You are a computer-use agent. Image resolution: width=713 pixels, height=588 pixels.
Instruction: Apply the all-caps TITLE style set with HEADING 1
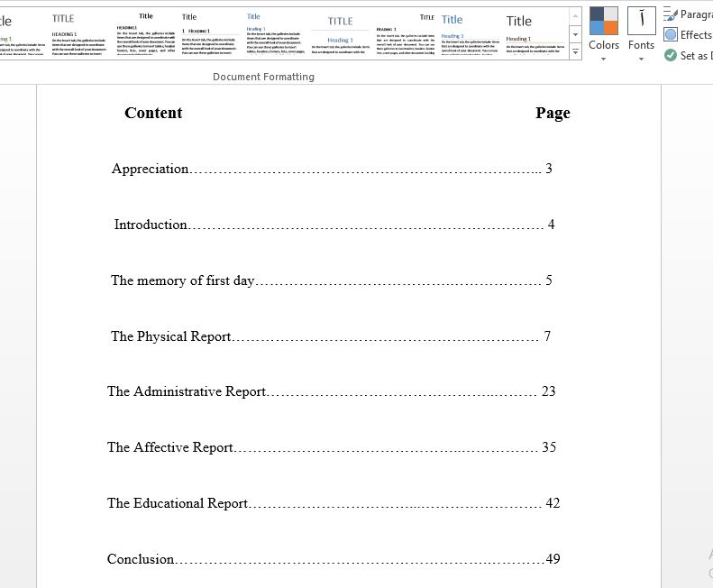78,34
